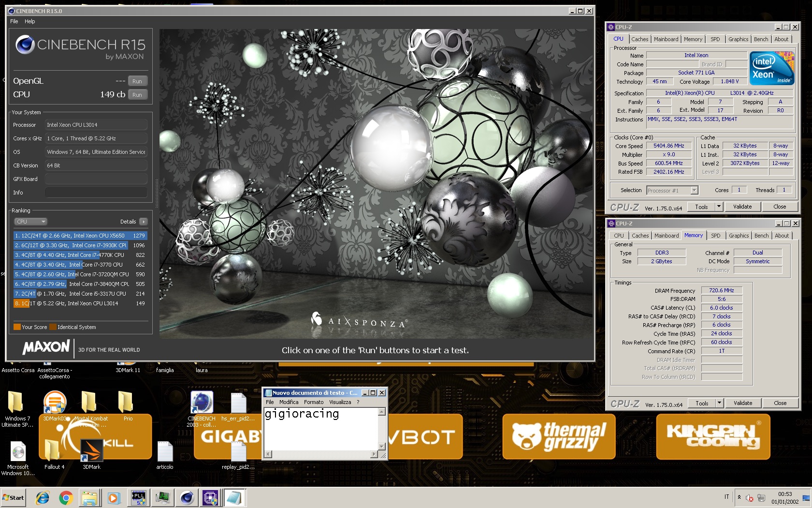Open the hs_err_pid2 text file icon
812x508 pixels.
pyautogui.click(x=239, y=406)
